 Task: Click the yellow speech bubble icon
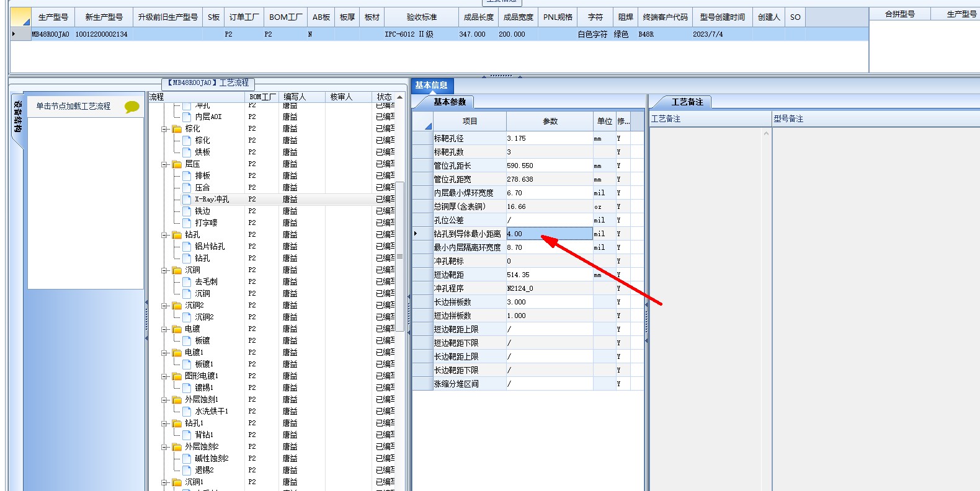point(131,107)
